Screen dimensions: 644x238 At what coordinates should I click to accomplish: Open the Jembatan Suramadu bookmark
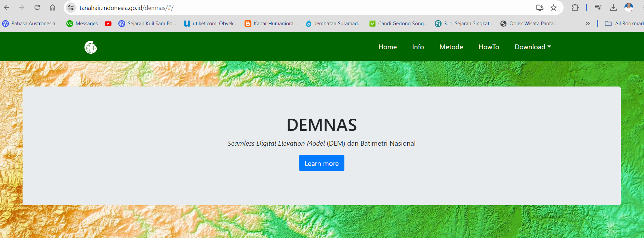334,24
